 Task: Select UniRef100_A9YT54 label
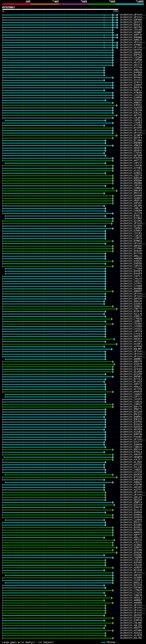click(x=131, y=50)
